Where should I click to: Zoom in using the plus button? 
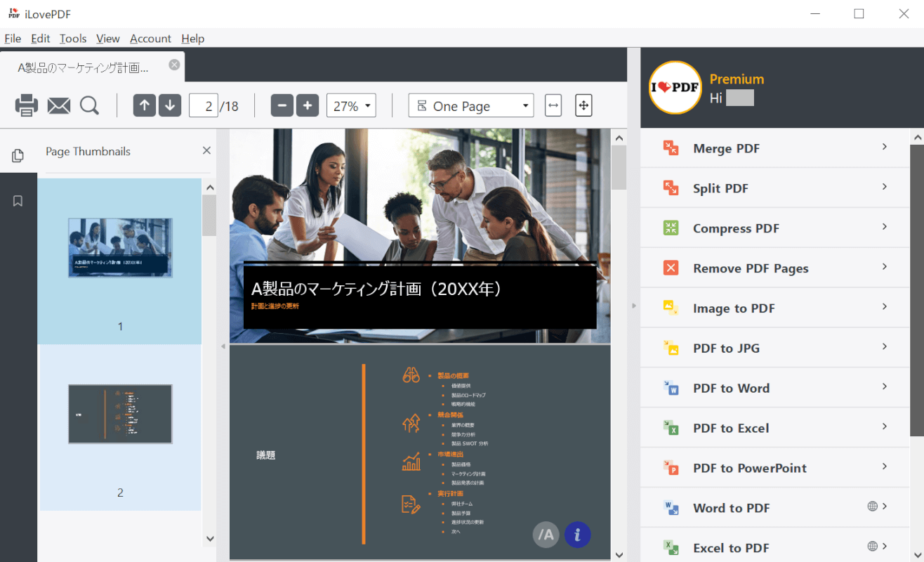click(308, 105)
